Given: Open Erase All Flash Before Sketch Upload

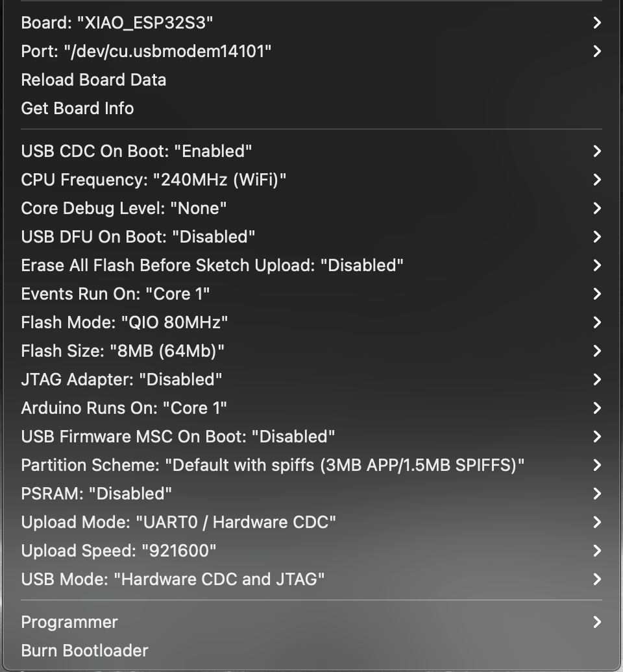Looking at the screenshot, I should pyautogui.click(x=311, y=265).
